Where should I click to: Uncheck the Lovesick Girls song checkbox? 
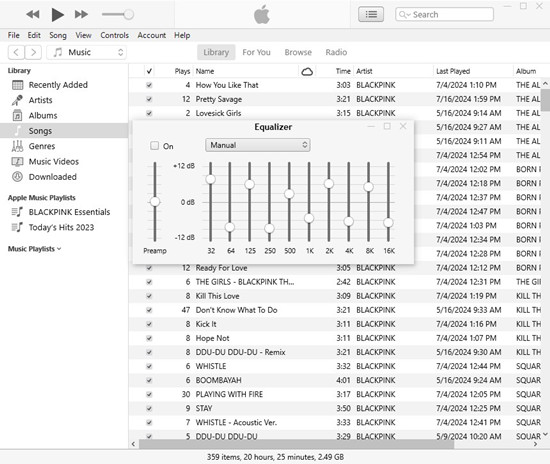click(149, 113)
